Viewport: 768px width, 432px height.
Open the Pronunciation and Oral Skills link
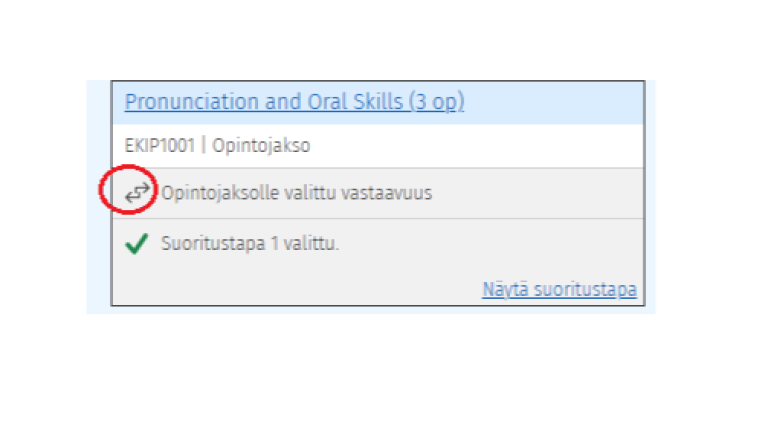tap(294, 102)
